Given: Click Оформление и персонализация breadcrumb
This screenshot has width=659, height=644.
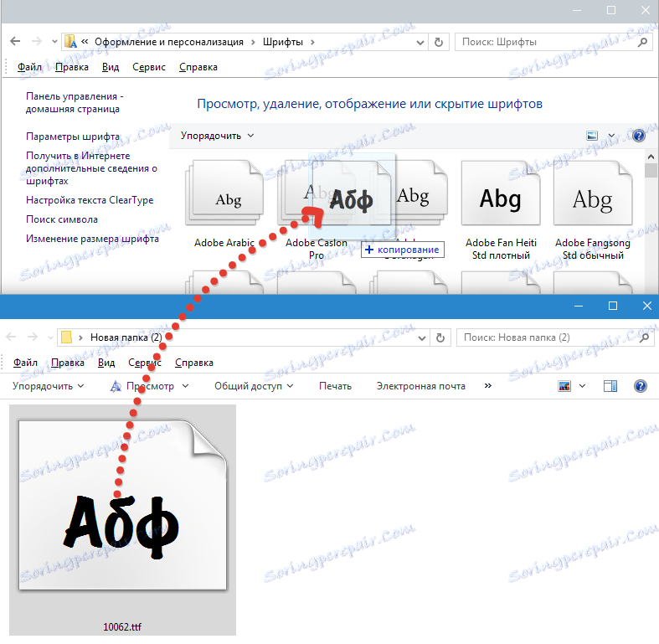Looking at the screenshot, I should click(169, 42).
